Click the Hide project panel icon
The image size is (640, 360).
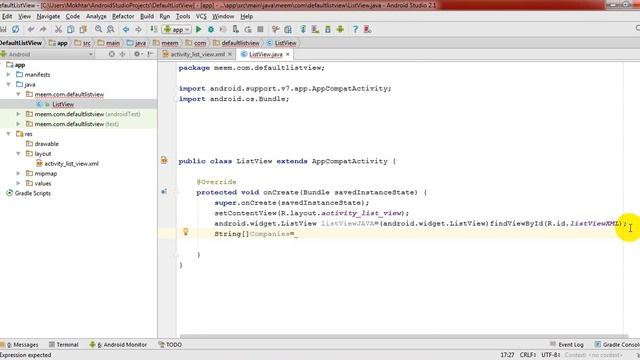click(150, 54)
